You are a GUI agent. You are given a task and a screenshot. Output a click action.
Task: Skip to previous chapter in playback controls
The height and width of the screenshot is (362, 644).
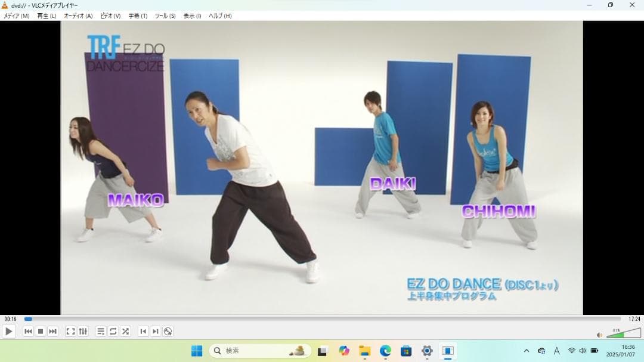[x=28, y=332]
